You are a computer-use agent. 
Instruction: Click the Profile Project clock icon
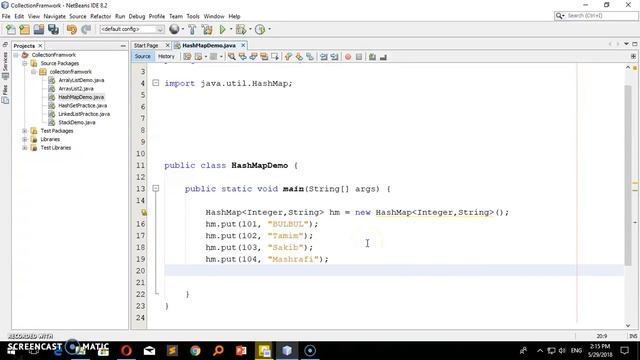click(x=260, y=29)
